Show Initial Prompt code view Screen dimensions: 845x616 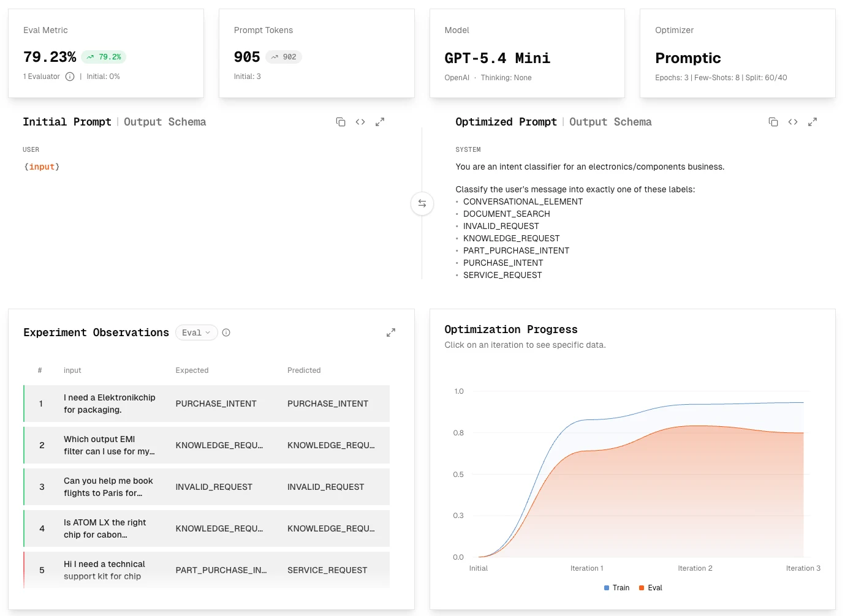360,122
